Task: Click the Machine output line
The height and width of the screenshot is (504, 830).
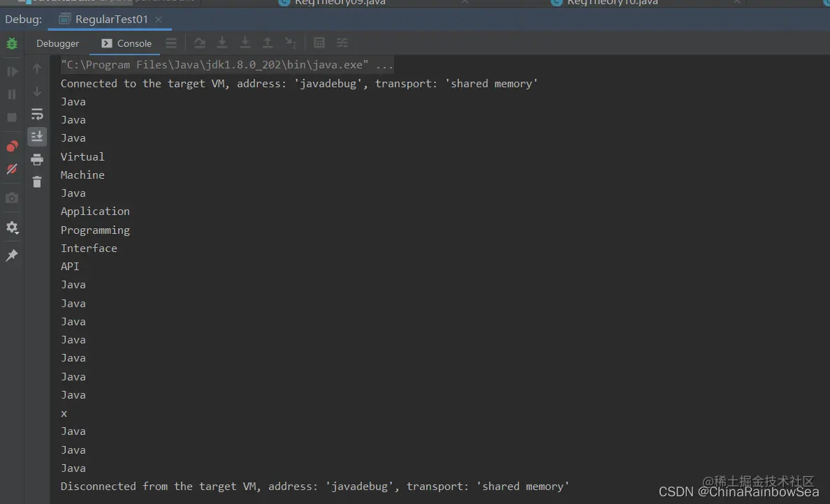Action: click(82, 175)
